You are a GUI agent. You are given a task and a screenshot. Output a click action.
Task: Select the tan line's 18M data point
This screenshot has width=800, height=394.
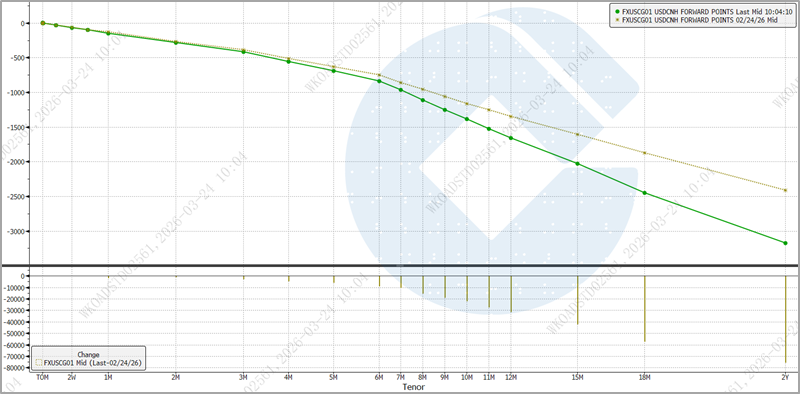pyautogui.click(x=645, y=153)
